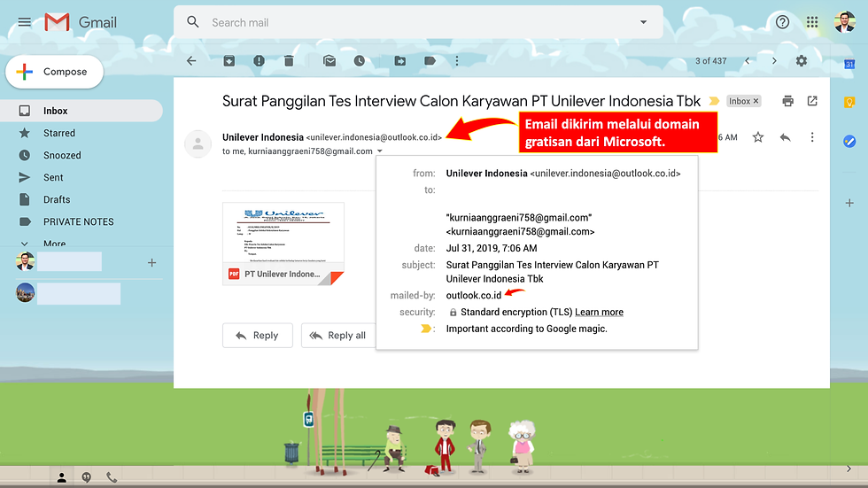
Task: Snooze this email
Action: point(360,61)
